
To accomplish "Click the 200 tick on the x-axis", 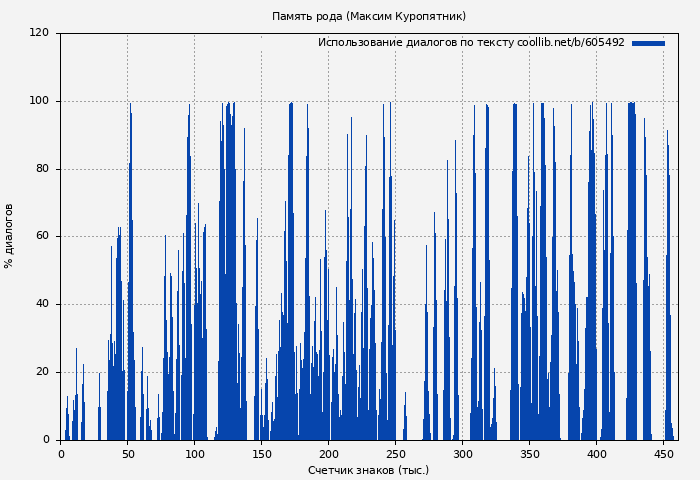I will [329, 454].
